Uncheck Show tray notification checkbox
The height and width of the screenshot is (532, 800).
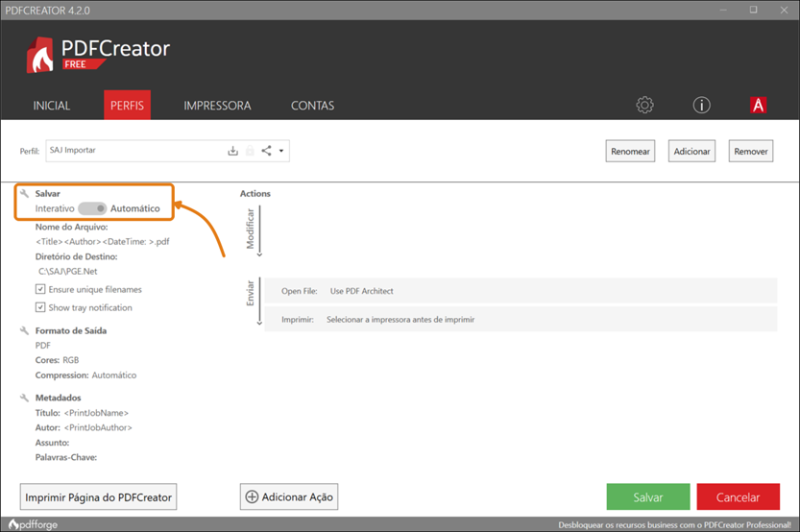(40, 307)
